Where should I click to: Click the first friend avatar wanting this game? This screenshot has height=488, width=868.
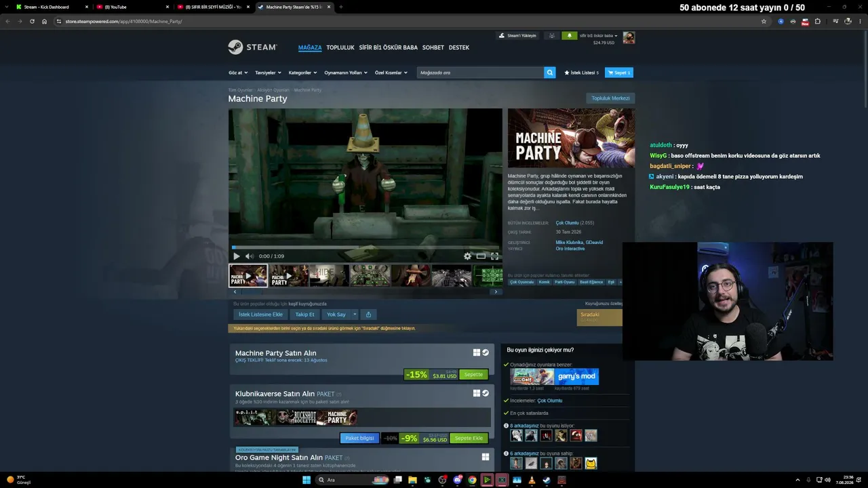[x=517, y=436]
